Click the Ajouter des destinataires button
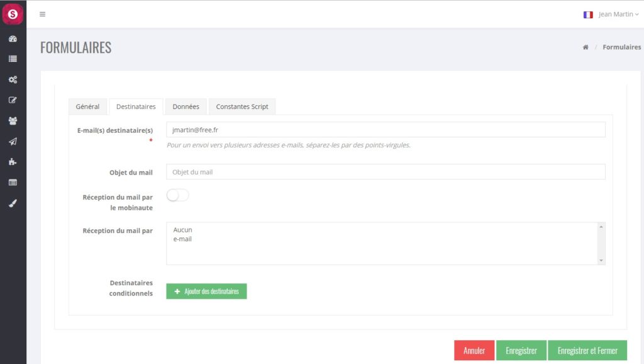This screenshot has height=364, width=644. (x=206, y=291)
